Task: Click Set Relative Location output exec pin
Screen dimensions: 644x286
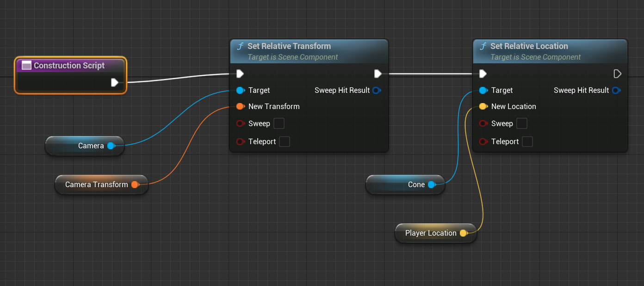Action: [617, 73]
